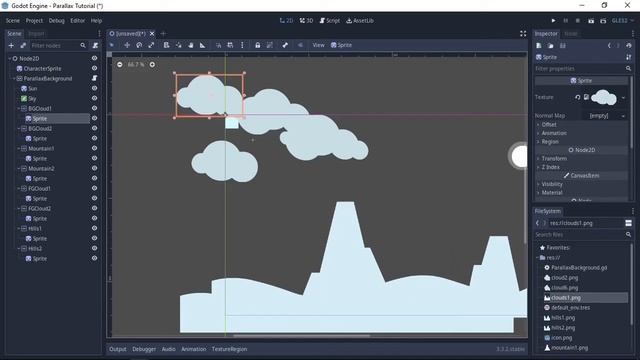Collapse the Mountain2 node

coord(18,168)
